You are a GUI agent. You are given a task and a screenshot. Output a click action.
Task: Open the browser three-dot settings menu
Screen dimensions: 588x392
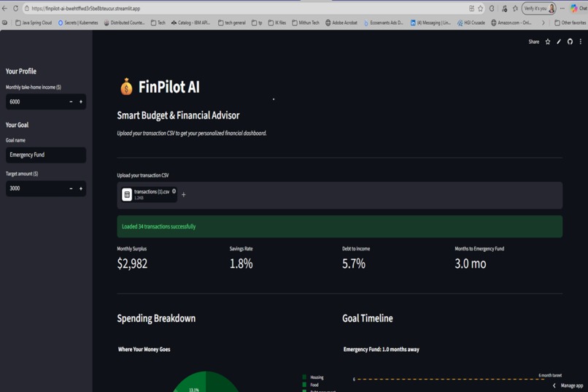562,8
